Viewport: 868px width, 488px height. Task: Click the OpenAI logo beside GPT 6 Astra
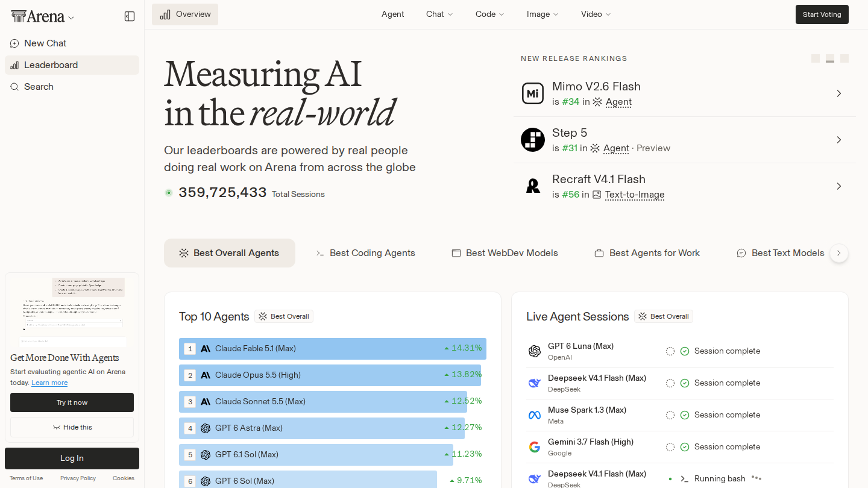[x=206, y=428]
